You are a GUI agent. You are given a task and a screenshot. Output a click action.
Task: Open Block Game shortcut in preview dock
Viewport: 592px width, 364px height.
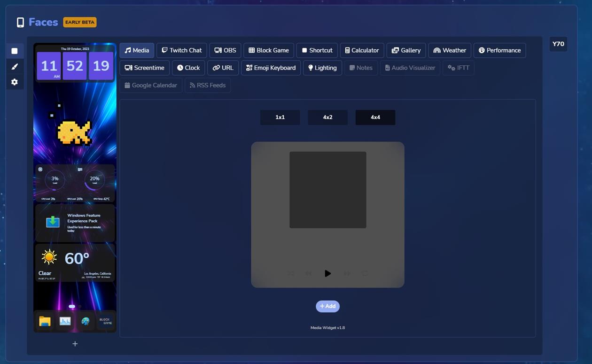[x=105, y=321]
